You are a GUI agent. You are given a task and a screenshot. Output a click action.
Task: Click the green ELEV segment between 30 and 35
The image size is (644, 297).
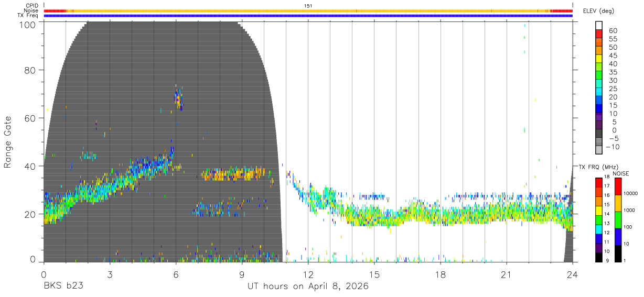click(x=599, y=75)
